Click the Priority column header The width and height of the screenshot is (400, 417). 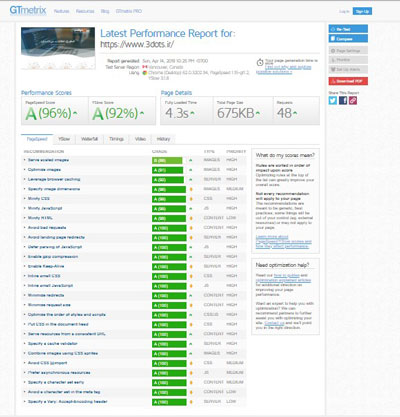(236, 151)
